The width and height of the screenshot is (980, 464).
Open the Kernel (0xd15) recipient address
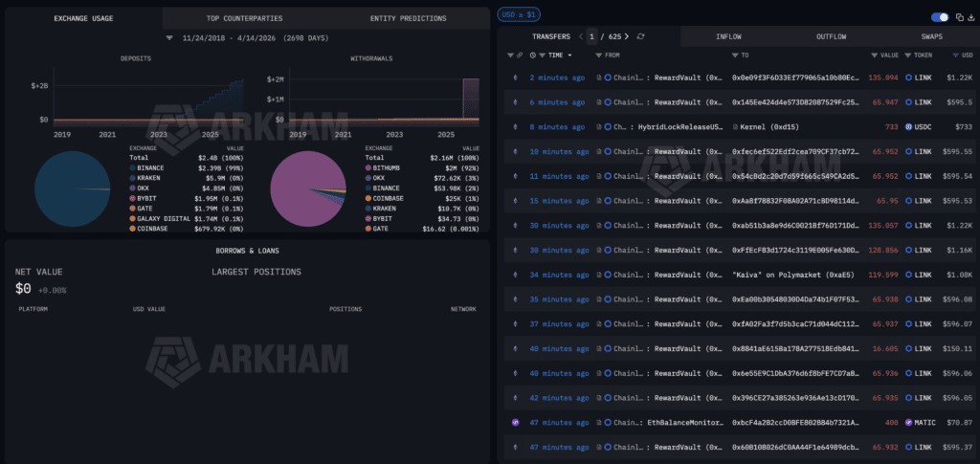click(769, 127)
